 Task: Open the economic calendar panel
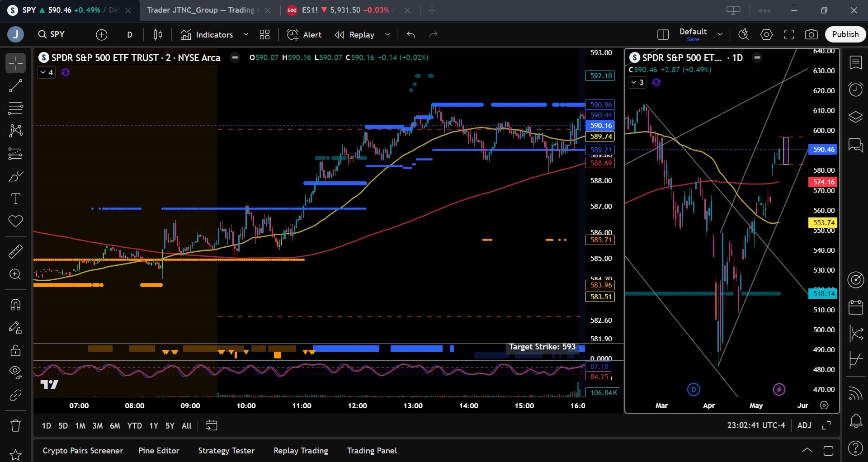point(855,307)
